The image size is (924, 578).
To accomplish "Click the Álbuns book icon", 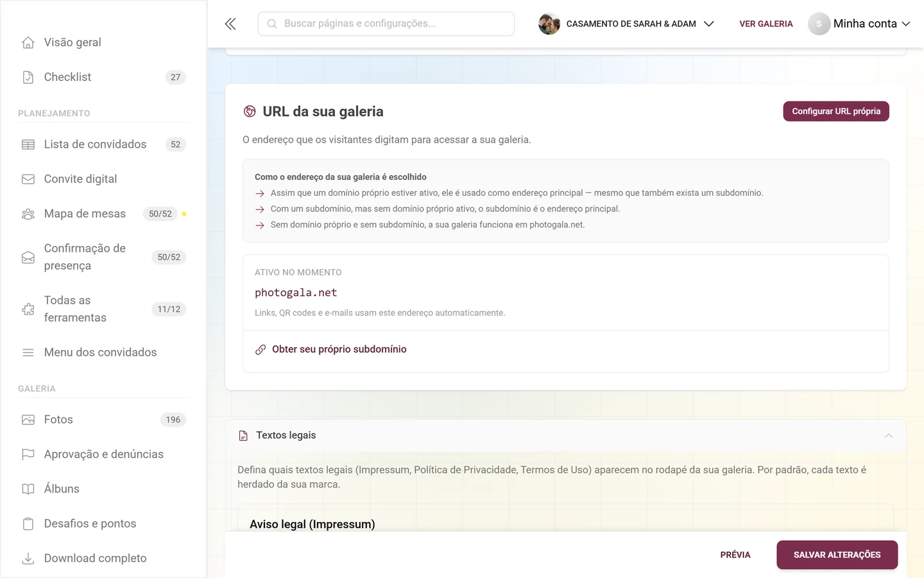I will click(x=28, y=489).
